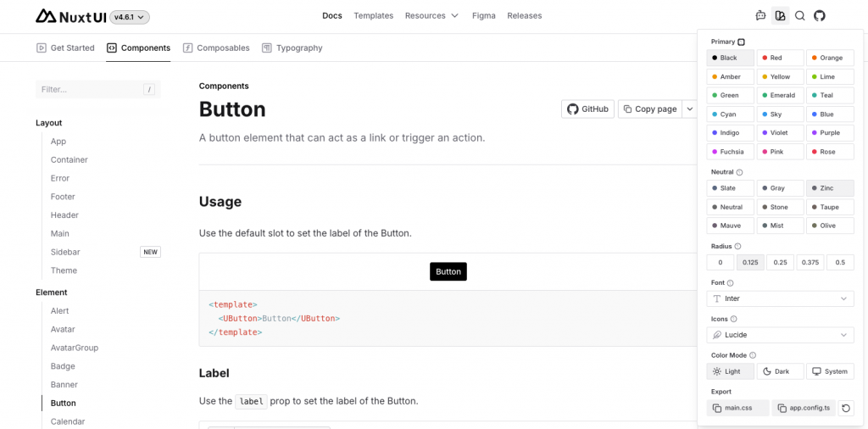The width and height of the screenshot is (868, 429).
Task: Click the Components code icon
Action: 112,47
